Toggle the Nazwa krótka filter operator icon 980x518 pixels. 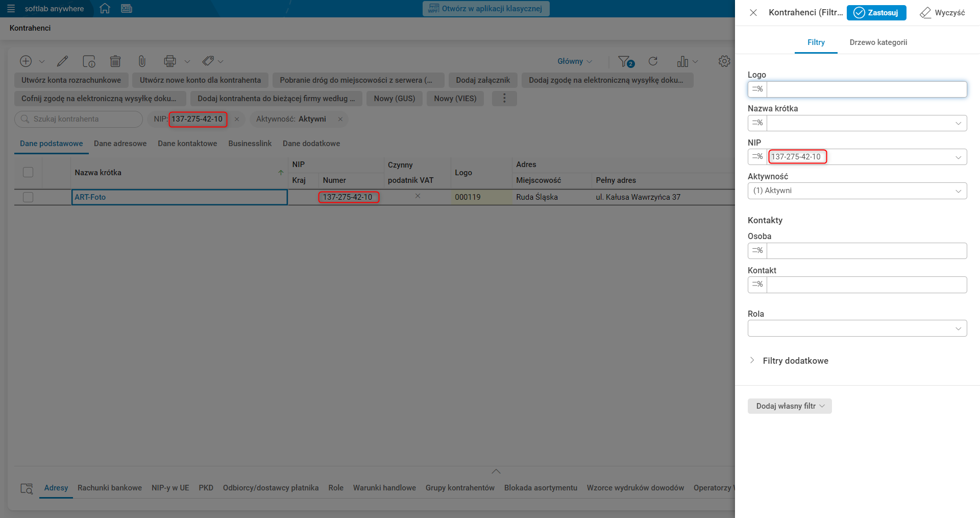[x=757, y=123]
